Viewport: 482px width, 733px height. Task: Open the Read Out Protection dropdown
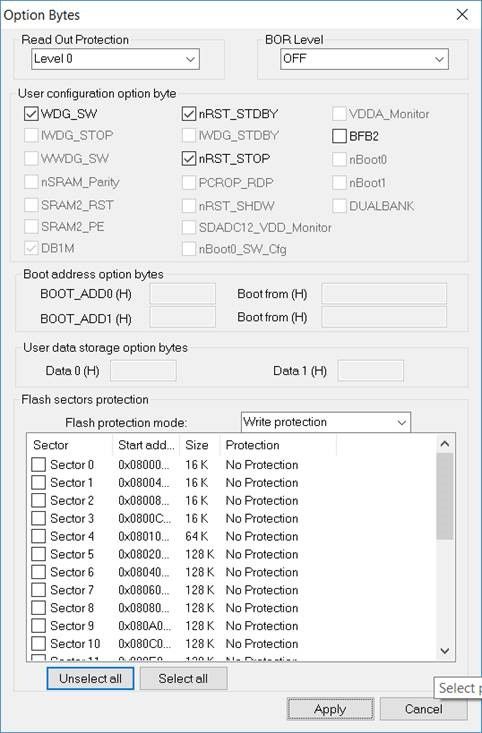point(115,59)
